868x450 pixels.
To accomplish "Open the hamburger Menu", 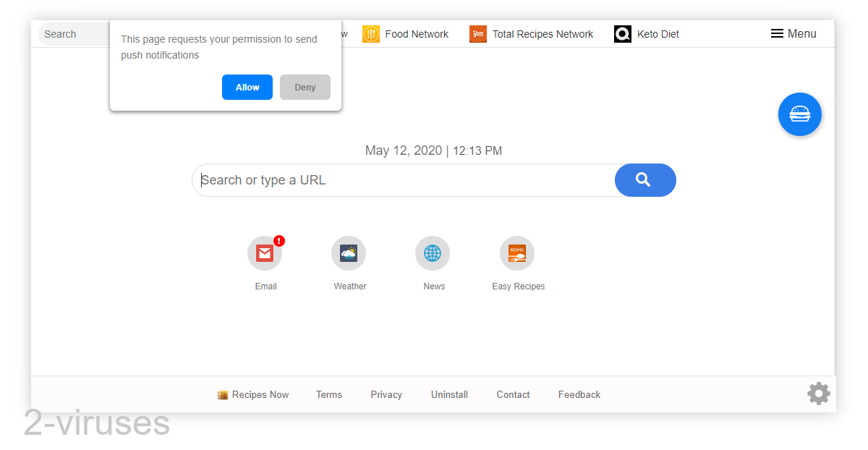I will [793, 33].
